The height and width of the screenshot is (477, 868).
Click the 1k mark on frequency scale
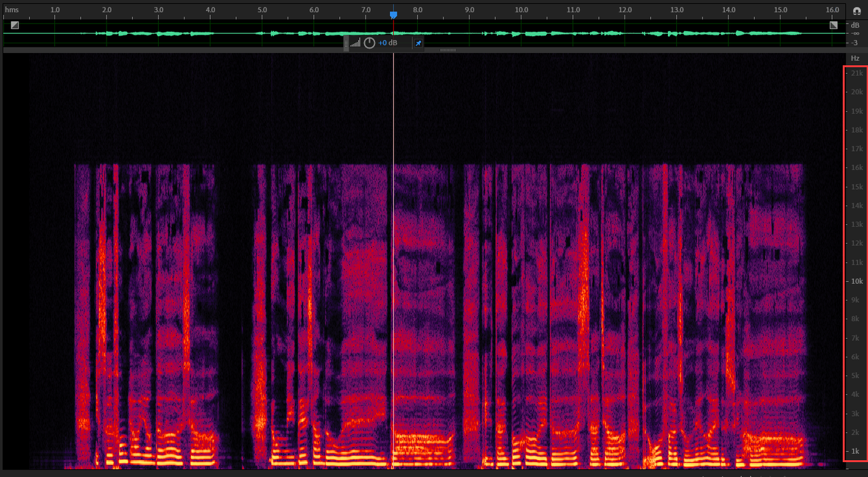coord(856,451)
